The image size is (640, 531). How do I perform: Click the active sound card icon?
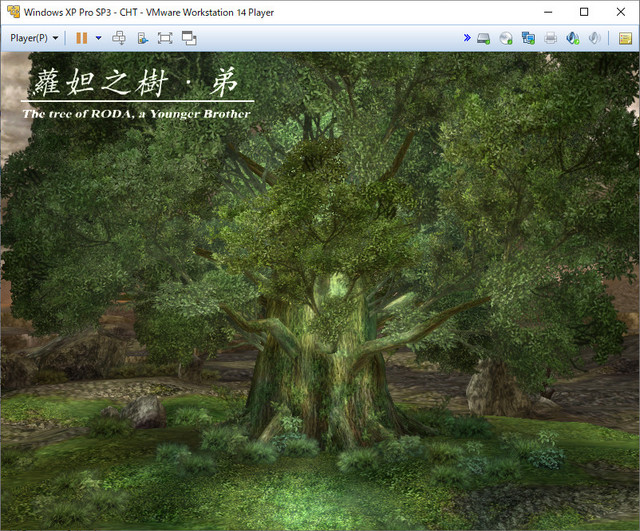tap(573, 38)
